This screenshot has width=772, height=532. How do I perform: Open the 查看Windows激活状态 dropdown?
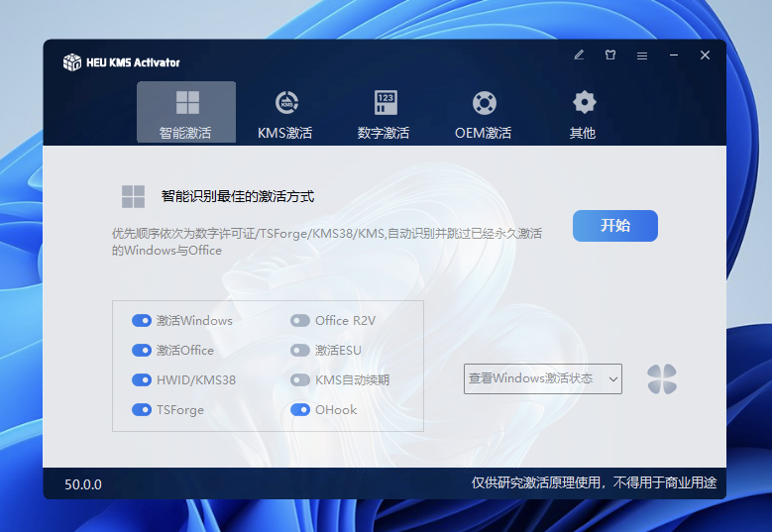[542, 379]
